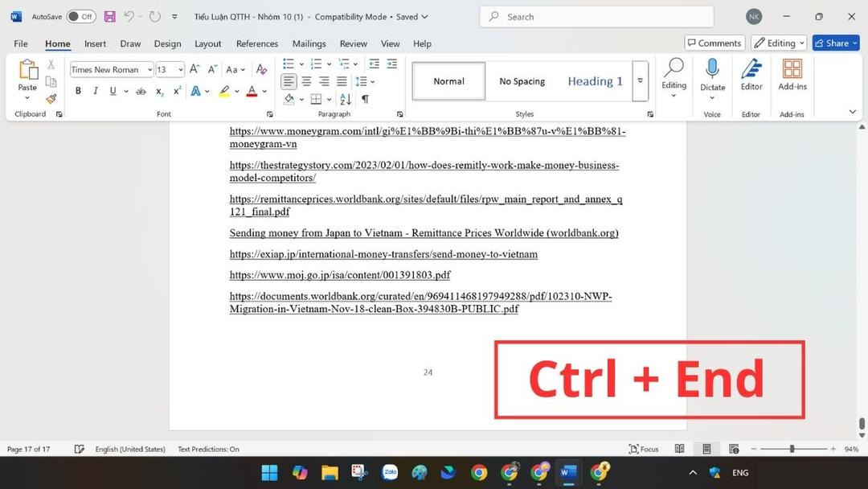Image resolution: width=868 pixels, height=489 pixels.
Task: Open the Editor pane
Action: click(751, 76)
